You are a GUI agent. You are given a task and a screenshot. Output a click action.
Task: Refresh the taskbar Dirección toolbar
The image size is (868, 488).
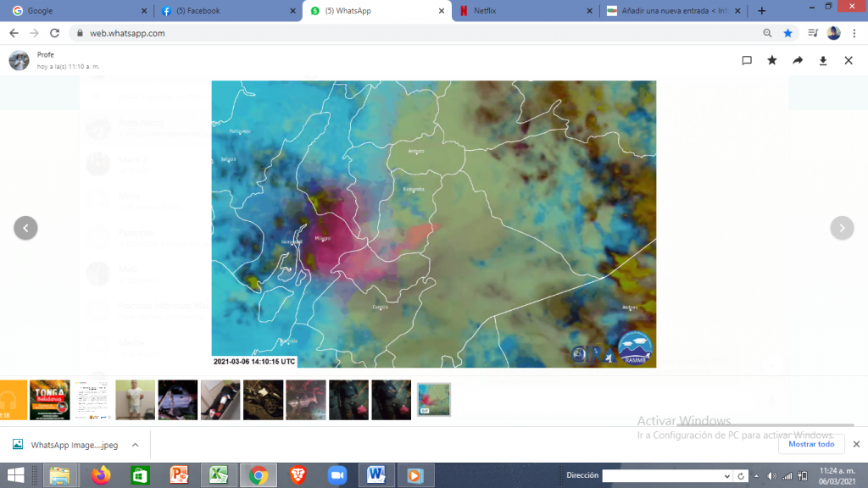741,476
